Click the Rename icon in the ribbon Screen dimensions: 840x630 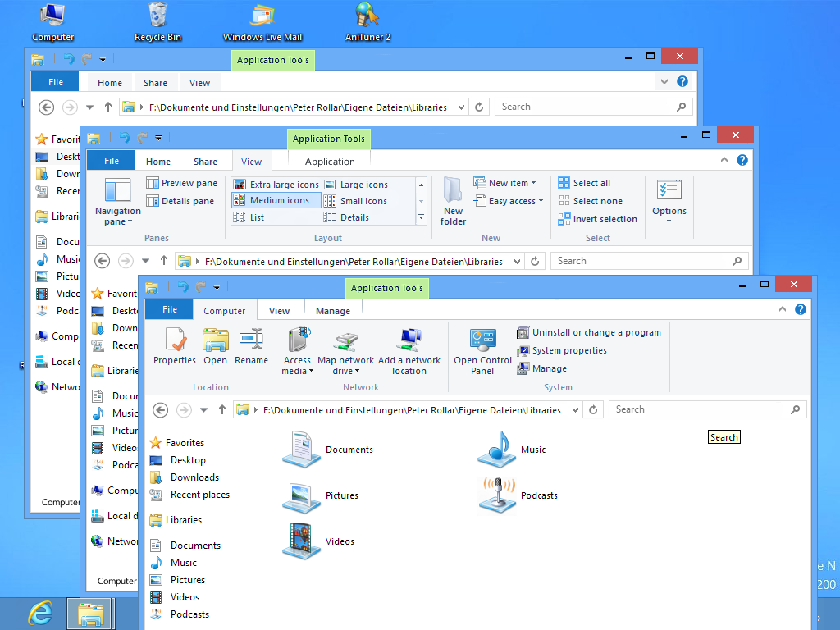(x=251, y=346)
